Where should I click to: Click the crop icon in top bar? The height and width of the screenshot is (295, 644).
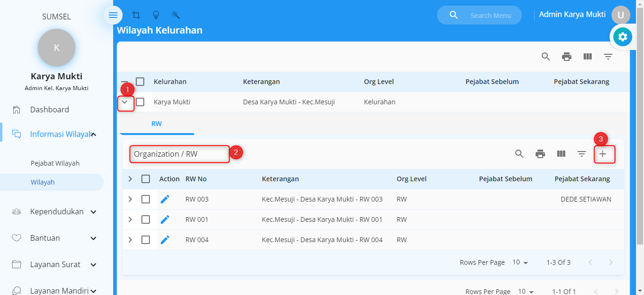136,15
